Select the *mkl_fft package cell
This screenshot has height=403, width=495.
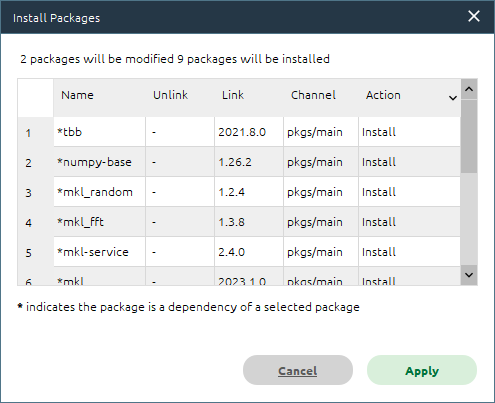(x=99, y=222)
